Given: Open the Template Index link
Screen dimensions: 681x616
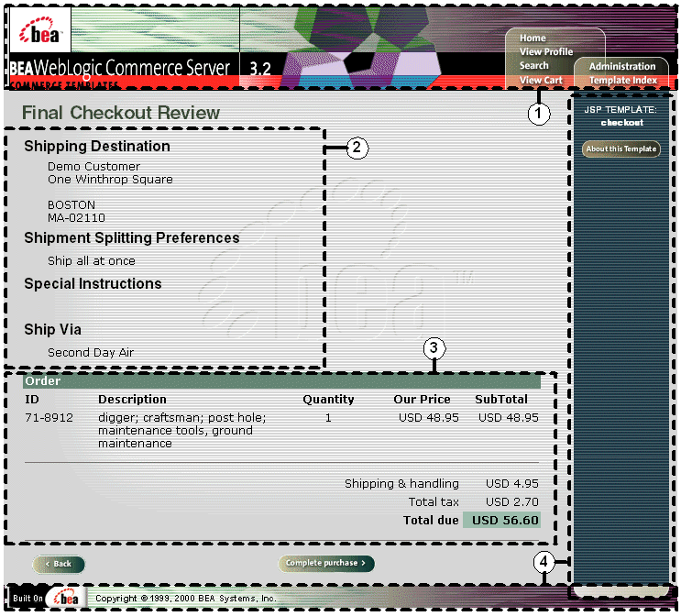Looking at the screenshot, I should coord(623,81).
